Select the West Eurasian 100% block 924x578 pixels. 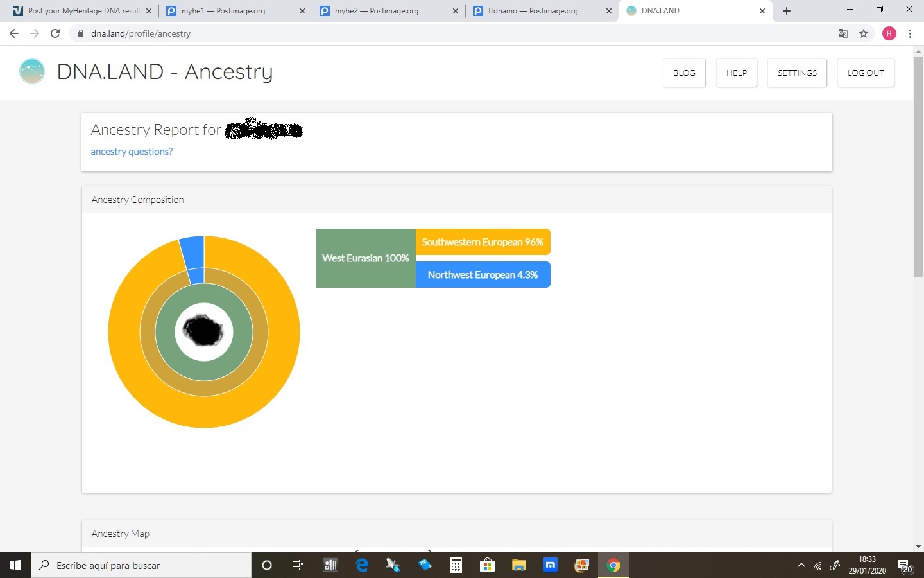(x=366, y=258)
